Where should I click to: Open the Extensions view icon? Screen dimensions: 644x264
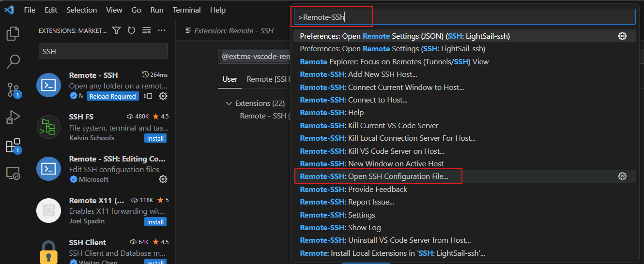[x=13, y=146]
